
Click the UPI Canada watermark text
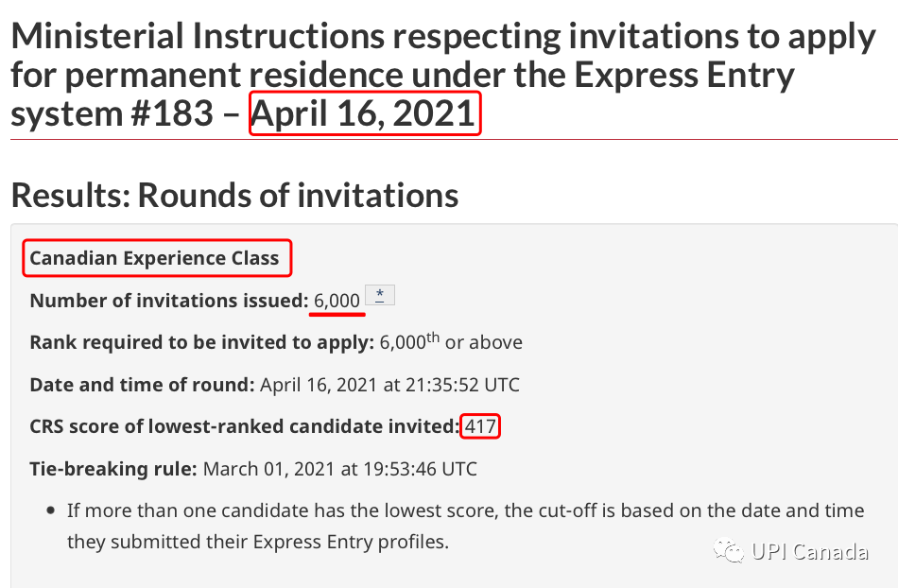click(x=810, y=551)
